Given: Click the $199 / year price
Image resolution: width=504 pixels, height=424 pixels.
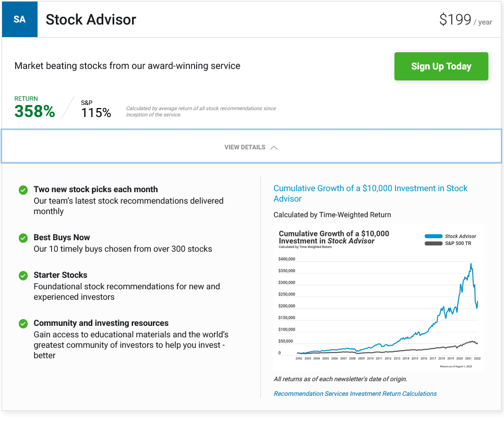Looking at the screenshot, I should 465,20.
